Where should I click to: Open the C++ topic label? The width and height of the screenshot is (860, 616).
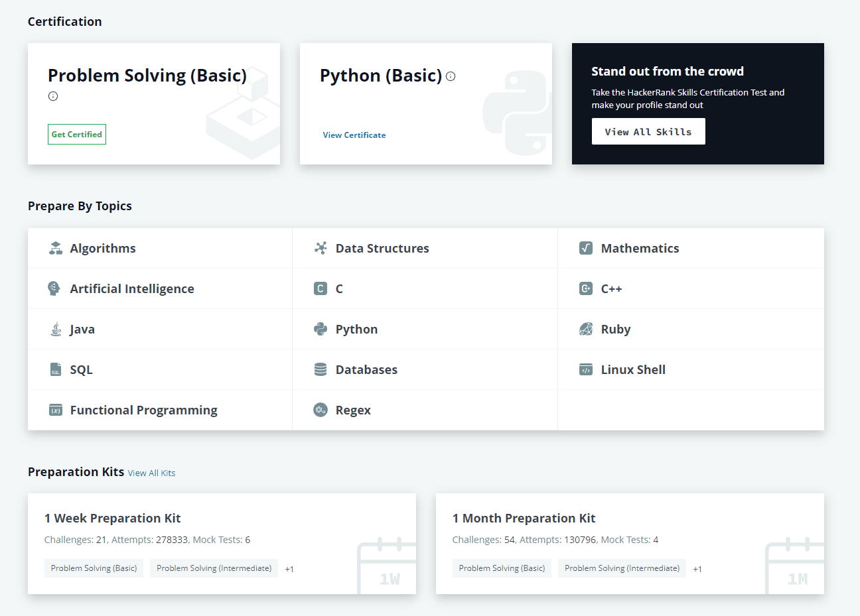pyautogui.click(x=612, y=288)
